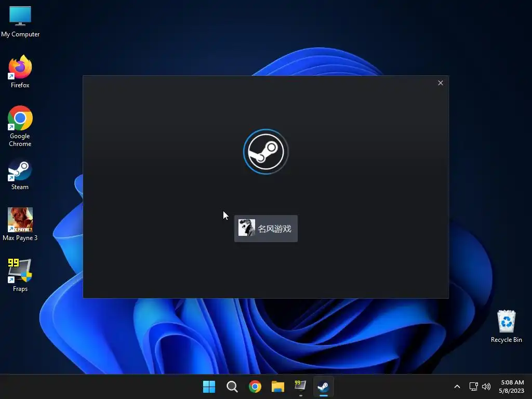Open the Recycle Bin on the desktop
Image resolution: width=532 pixels, height=399 pixels.
[506, 326]
